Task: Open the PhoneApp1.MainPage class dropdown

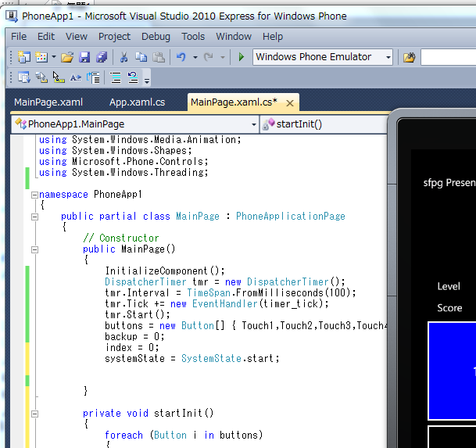Action: click(253, 124)
